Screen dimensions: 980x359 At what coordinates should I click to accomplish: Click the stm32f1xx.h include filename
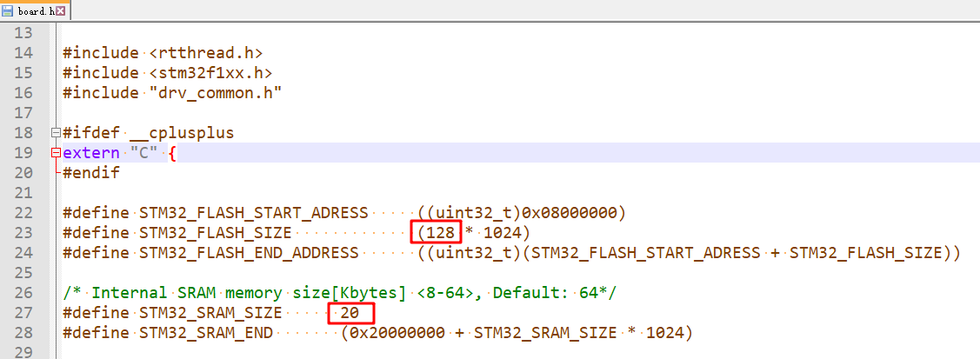pyautogui.click(x=210, y=72)
